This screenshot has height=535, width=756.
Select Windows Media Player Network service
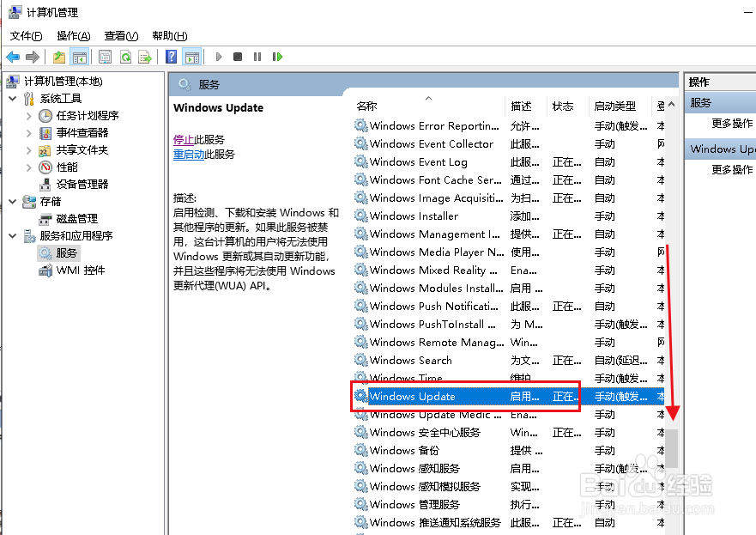click(509, 252)
